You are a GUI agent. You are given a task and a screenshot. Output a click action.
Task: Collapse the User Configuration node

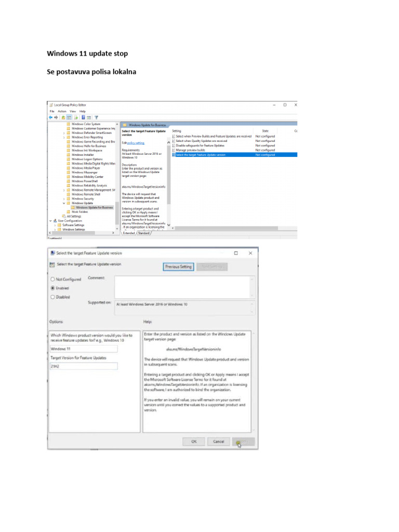click(50, 220)
